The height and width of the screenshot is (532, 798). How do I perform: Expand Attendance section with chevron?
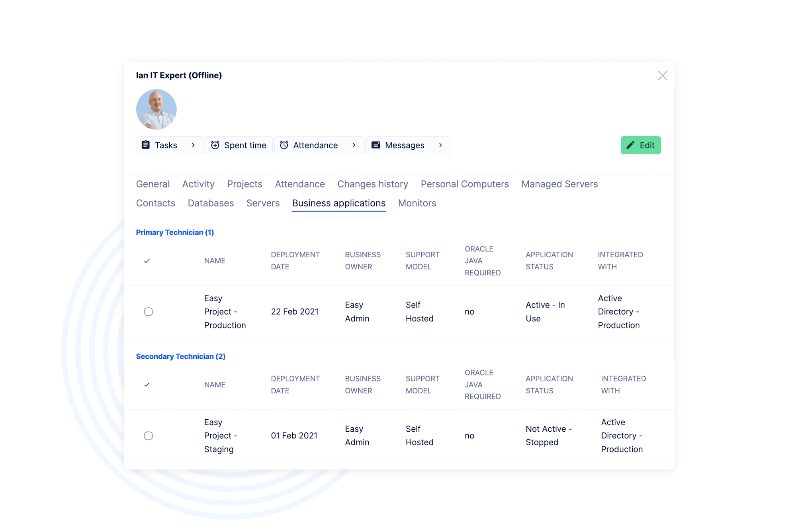(x=354, y=145)
